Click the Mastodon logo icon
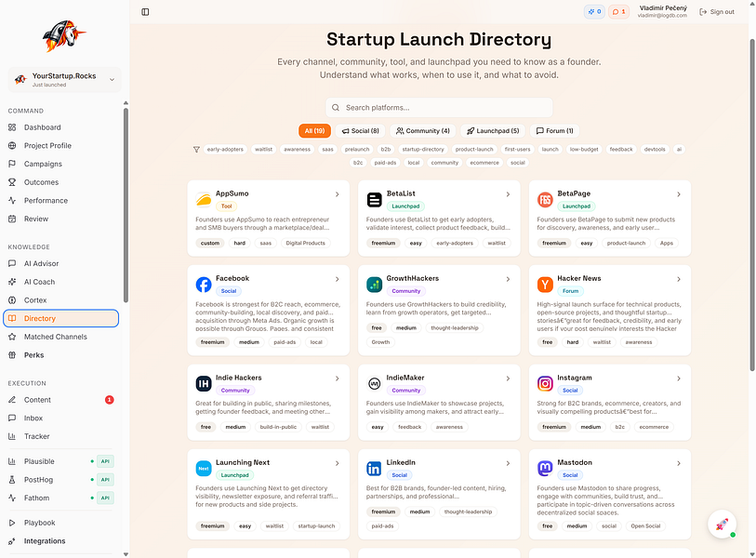756x558 pixels. 545,469
